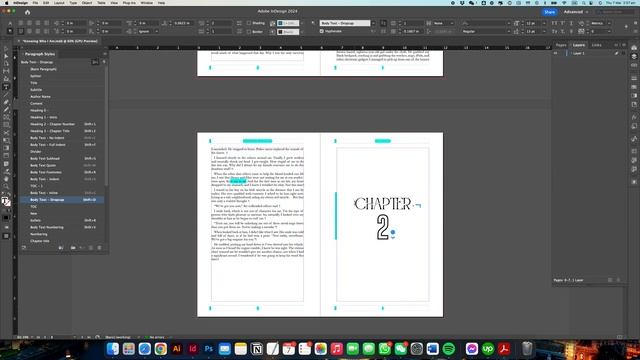Switch to the Pages tab
The image size is (640, 360).
[561, 45]
